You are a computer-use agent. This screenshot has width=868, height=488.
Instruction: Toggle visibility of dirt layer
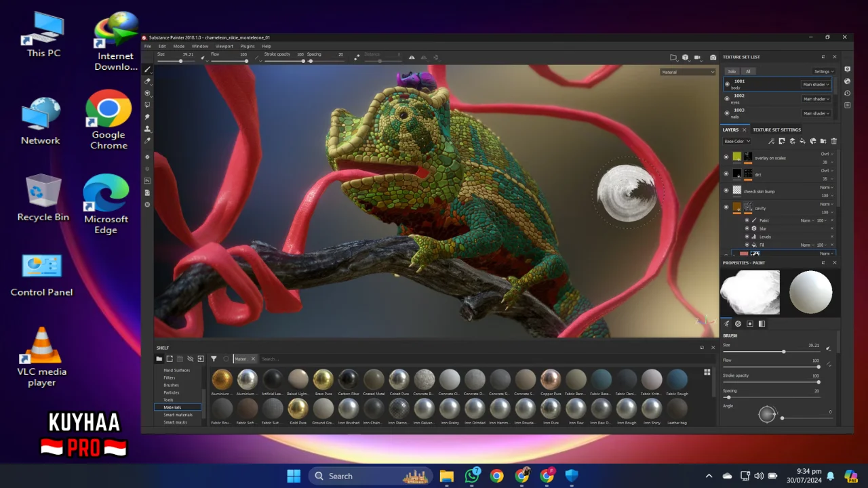726,174
